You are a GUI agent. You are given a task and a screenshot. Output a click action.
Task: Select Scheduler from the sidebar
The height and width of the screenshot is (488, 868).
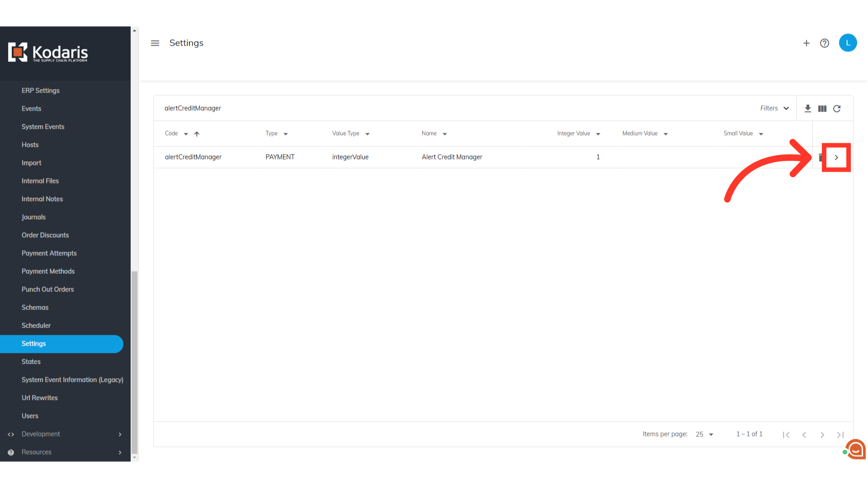pos(36,325)
